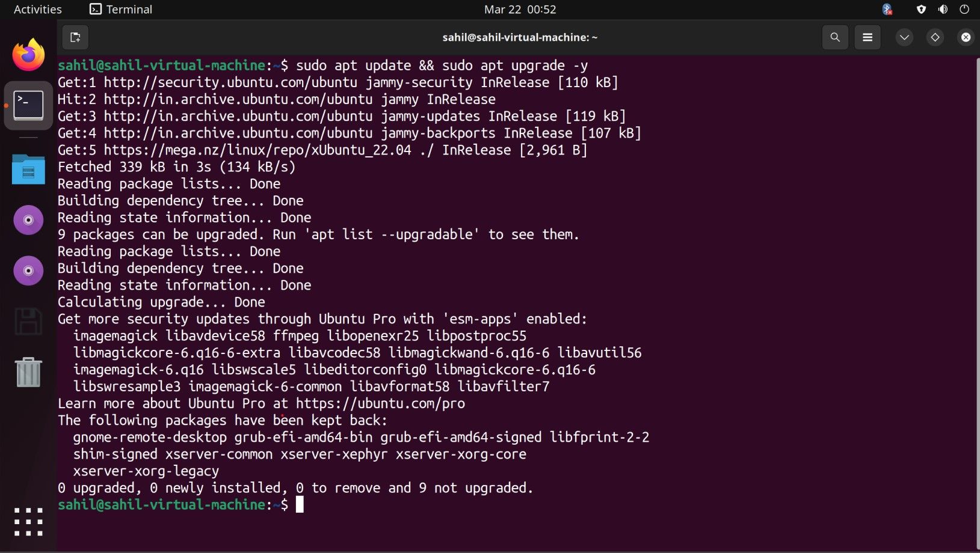Click the floppy disk icon in the dock

(x=28, y=322)
